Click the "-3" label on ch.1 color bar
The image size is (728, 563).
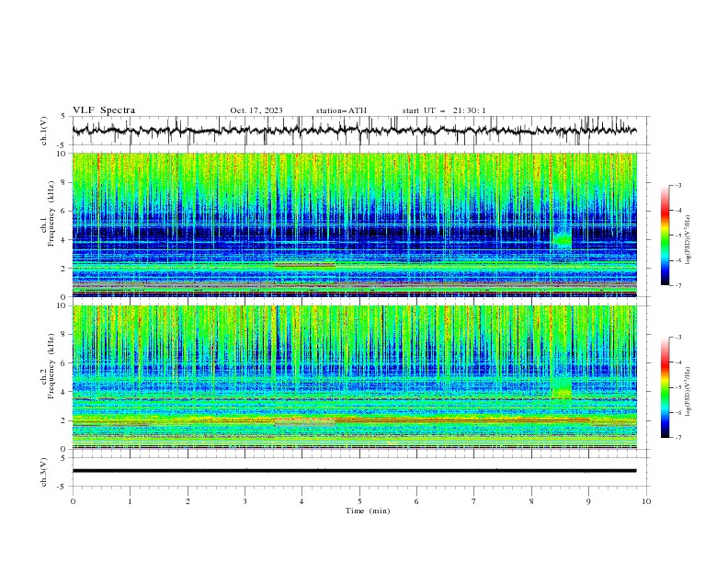coord(677,185)
